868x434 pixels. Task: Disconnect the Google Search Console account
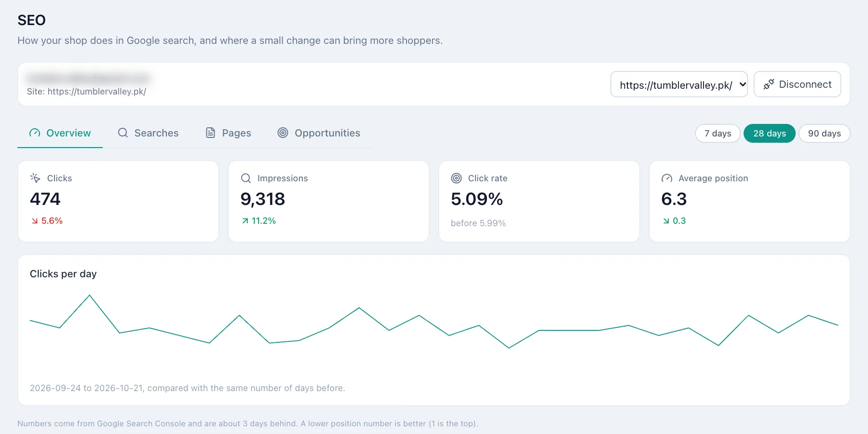pyautogui.click(x=797, y=84)
